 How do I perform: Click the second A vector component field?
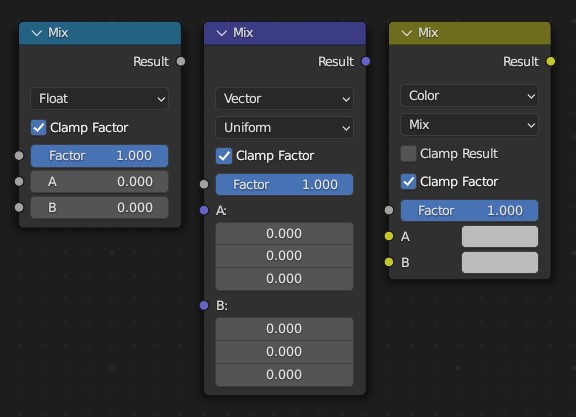pyautogui.click(x=284, y=256)
